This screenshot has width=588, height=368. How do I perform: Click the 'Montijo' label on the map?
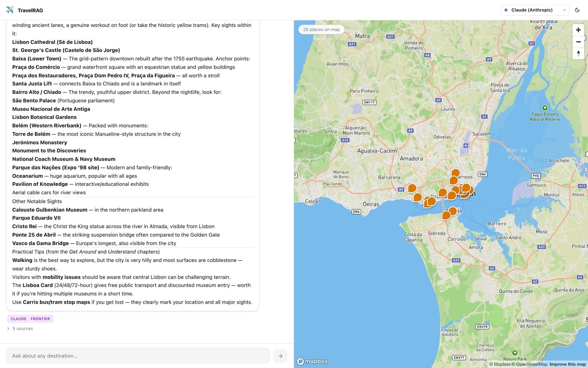point(551,195)
